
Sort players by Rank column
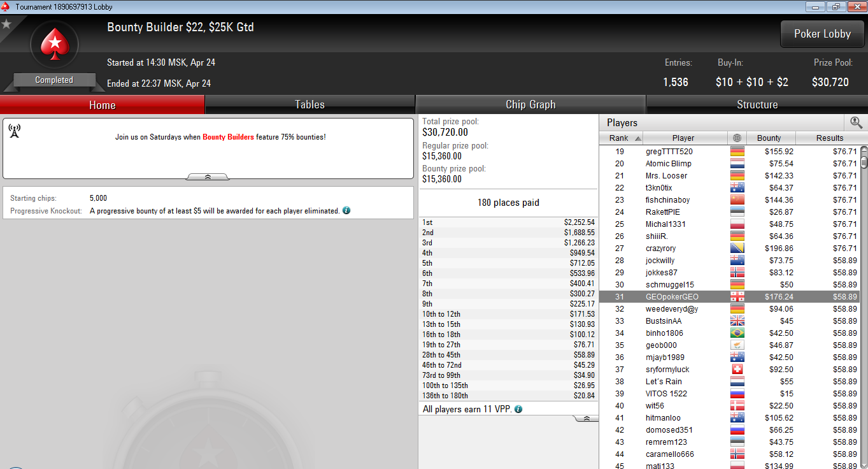click(621, 138)
